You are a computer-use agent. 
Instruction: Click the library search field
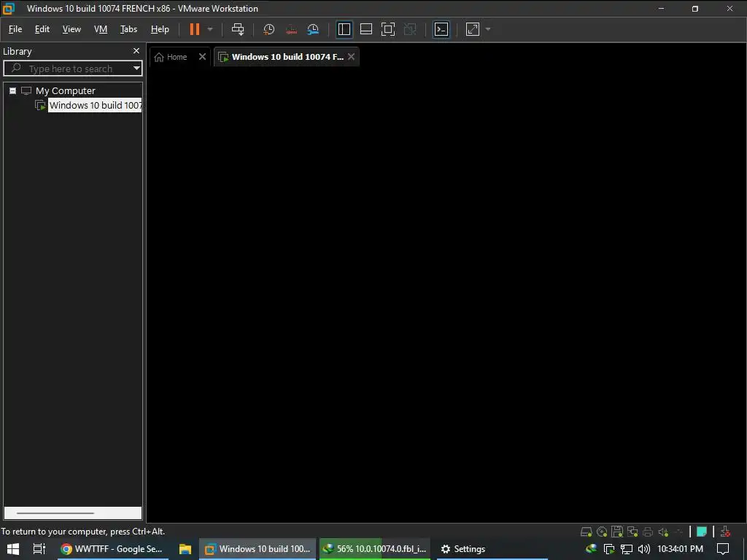[x=71, y=69]
